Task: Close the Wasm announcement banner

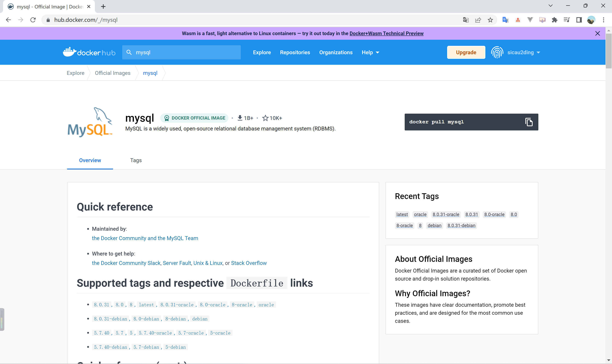Action: (x=598, y=33)
